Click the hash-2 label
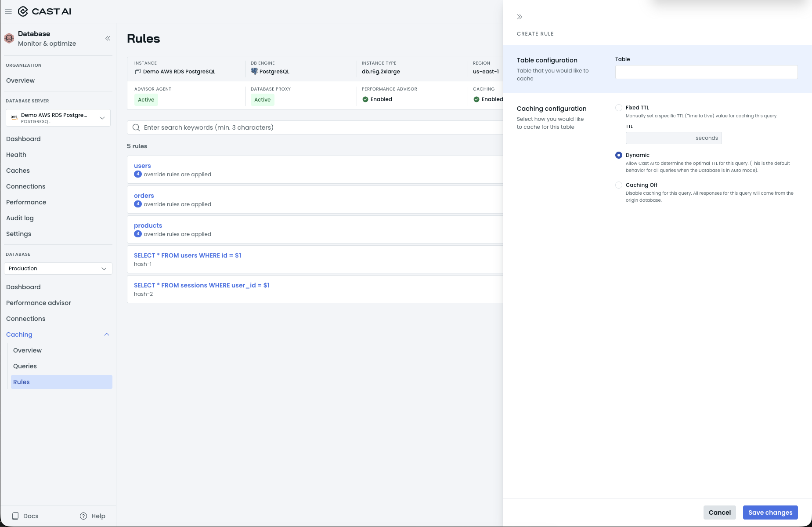812x527 pixels. [143, 294]
